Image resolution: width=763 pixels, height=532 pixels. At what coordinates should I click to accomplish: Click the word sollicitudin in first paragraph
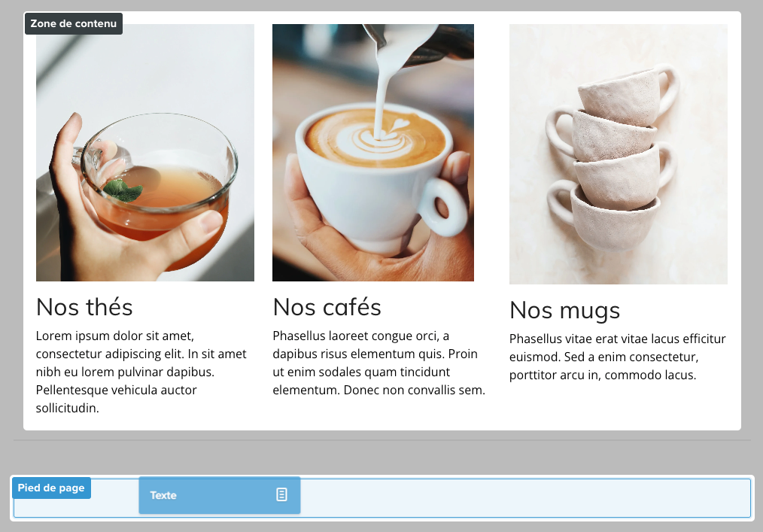tap(67, 408)
